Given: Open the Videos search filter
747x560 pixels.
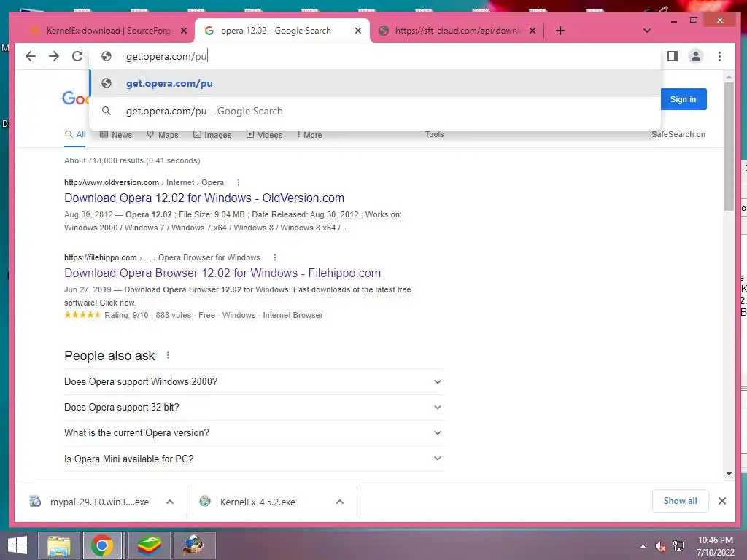Looking at the screenshot, I should click(x=264, y=135).
